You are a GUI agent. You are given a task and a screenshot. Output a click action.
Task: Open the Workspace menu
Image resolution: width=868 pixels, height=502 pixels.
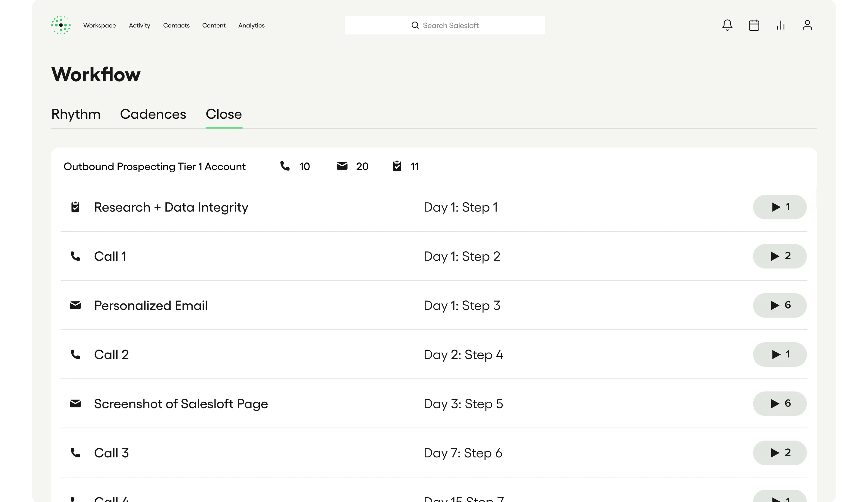[x=99, y=26]
